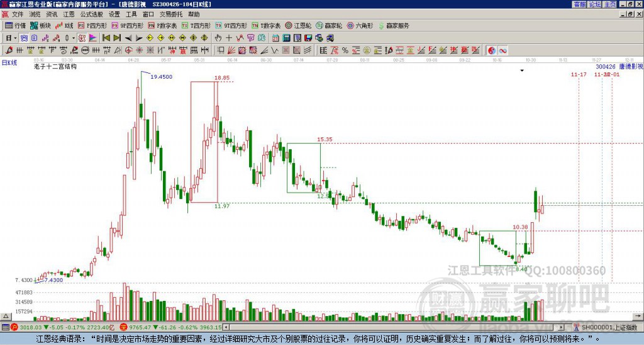Click the 唐德影视 stock name label
Image resolution: width=644 pixels, height=345 pixels.
(631, 67)
